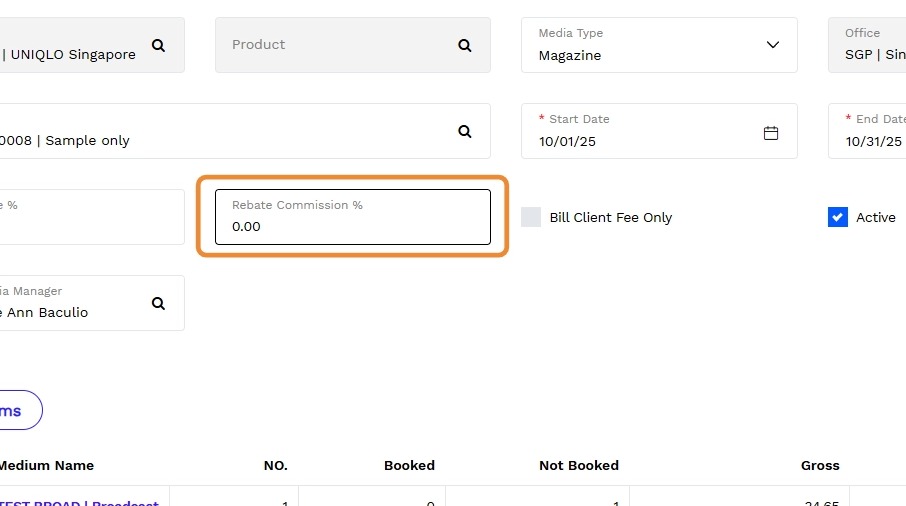Open the Start Date calendar icon
Screen dimensions: 906x506
771,132
